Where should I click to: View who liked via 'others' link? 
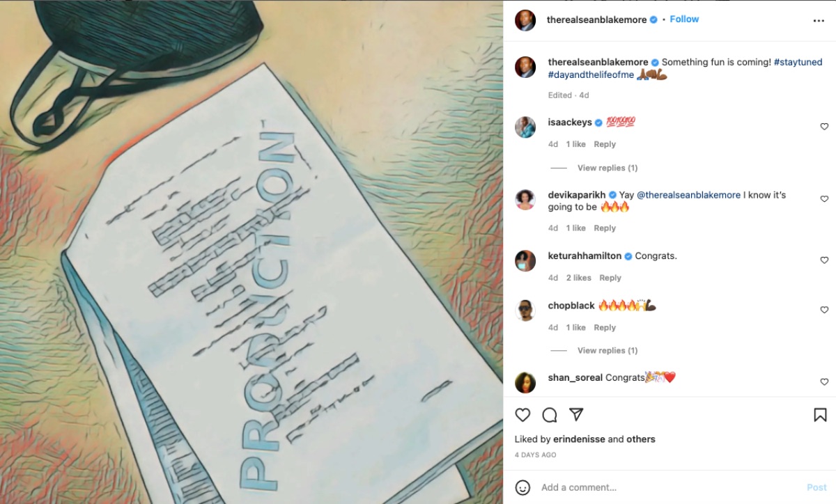[x=641, y=439]
